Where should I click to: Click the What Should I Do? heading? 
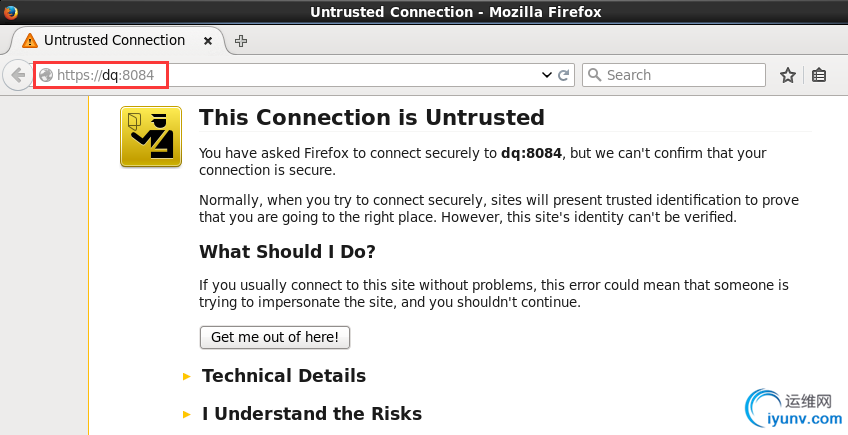pos(287,251)
